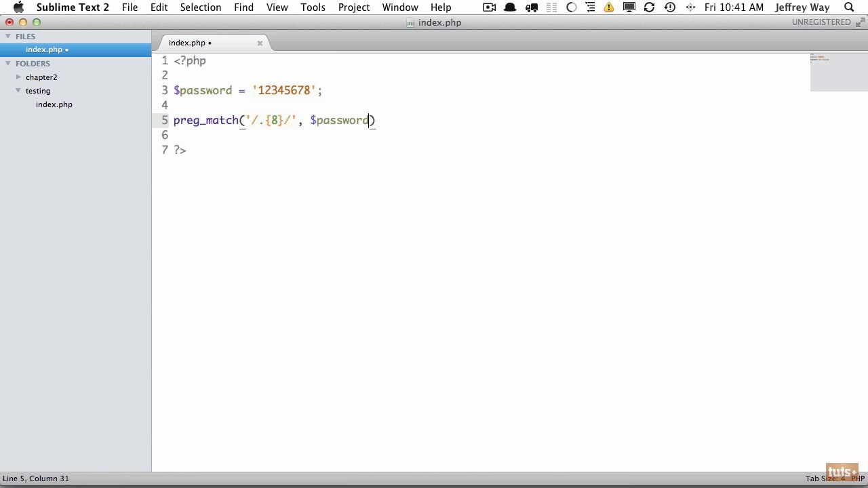The width and height of the screenshot is (868, 488).
Task: Open the Help menu
Action: [x=441, y=7]
